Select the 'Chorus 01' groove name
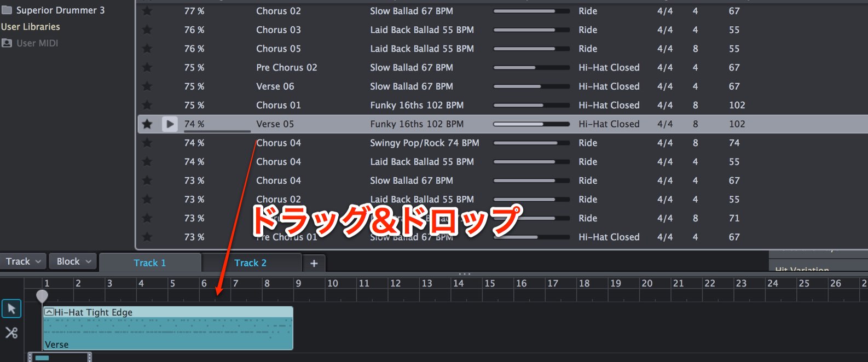 click(x=279, y=105)
